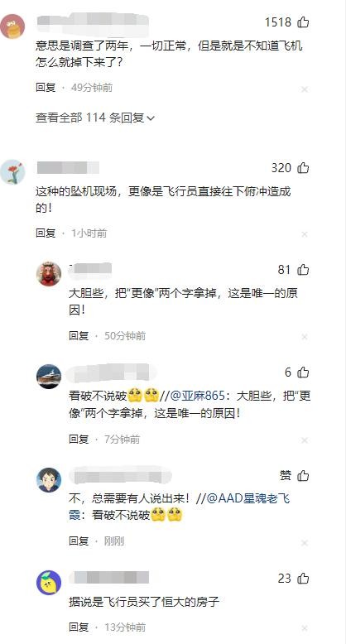Like the 恒大 comment with 23 likes
The image size is (346, 644).
303,579
